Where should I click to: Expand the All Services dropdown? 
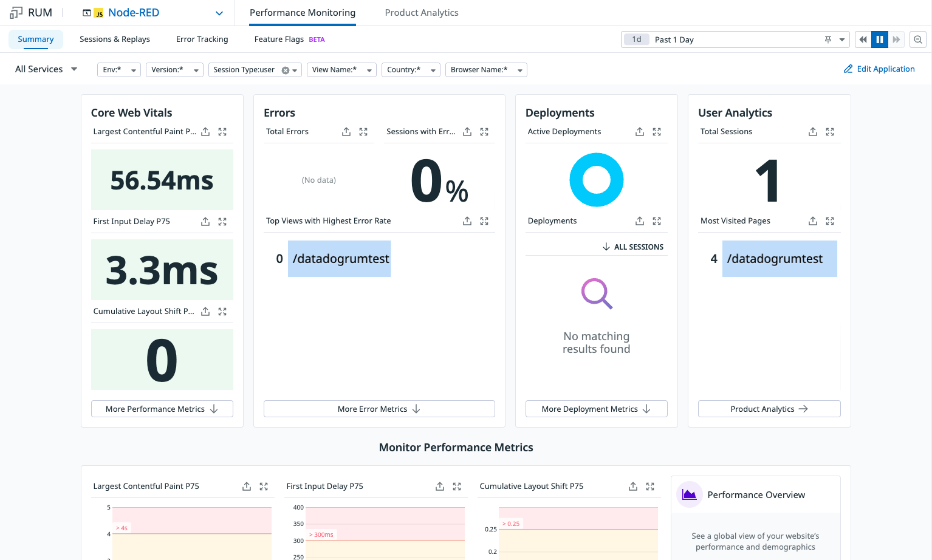tap(46, 69)
